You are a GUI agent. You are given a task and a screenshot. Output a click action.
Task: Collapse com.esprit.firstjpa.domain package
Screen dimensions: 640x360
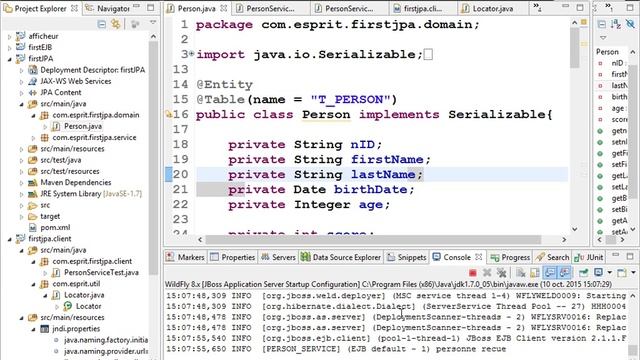point(34,116)
